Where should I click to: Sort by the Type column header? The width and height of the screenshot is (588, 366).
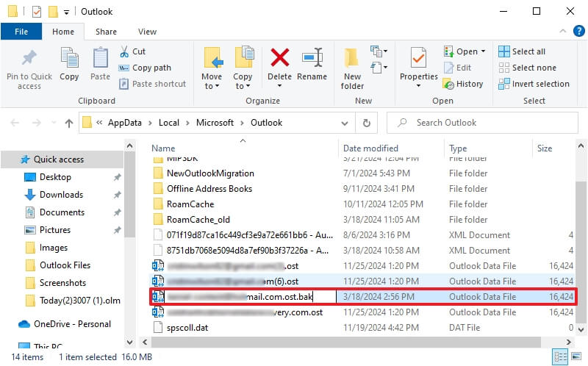tap(458, 148)
